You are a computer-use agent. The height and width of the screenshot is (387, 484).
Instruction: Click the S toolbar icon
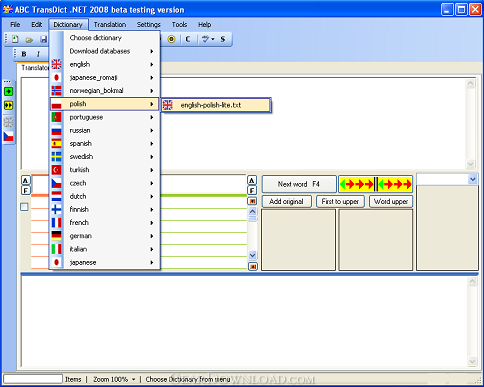pyautogui.click(x=223, y=39)
